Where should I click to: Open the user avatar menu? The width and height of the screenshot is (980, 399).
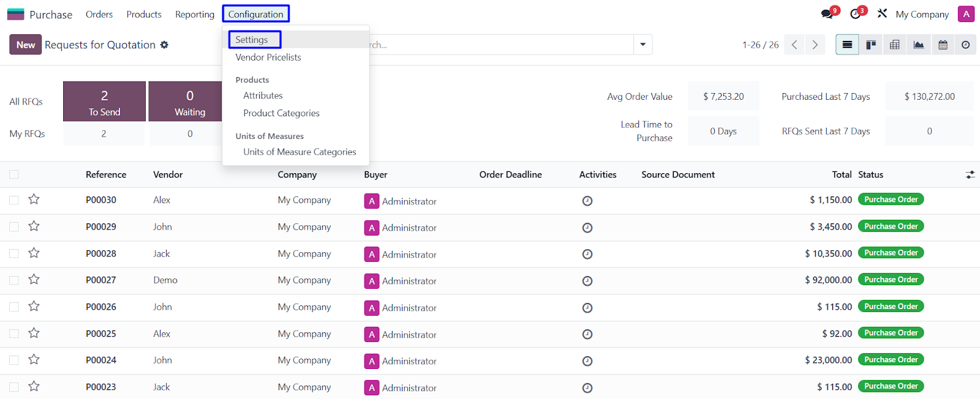[x=966, y=13]
